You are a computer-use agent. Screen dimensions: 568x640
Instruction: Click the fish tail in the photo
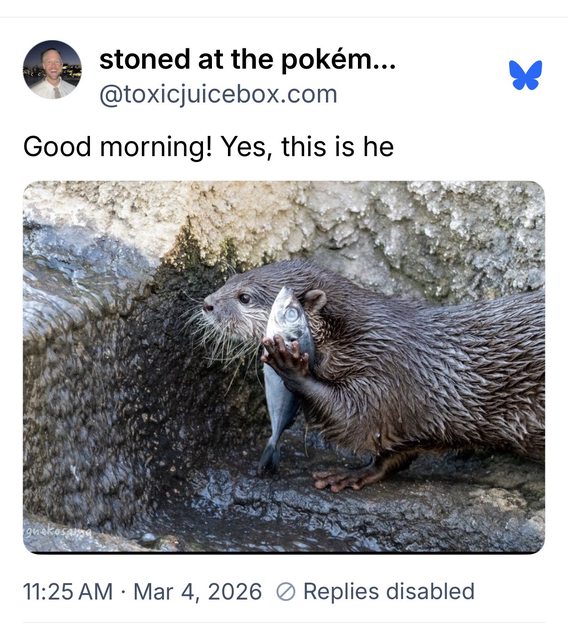[269, 457]
